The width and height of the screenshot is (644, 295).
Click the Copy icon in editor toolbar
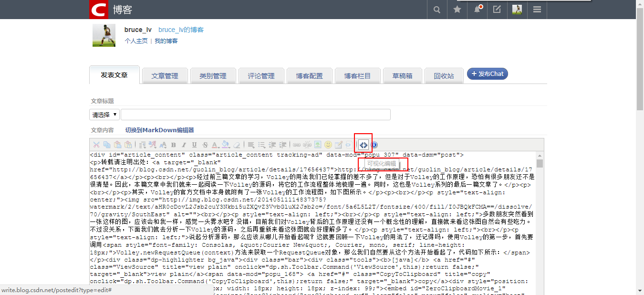click(107, 145)
